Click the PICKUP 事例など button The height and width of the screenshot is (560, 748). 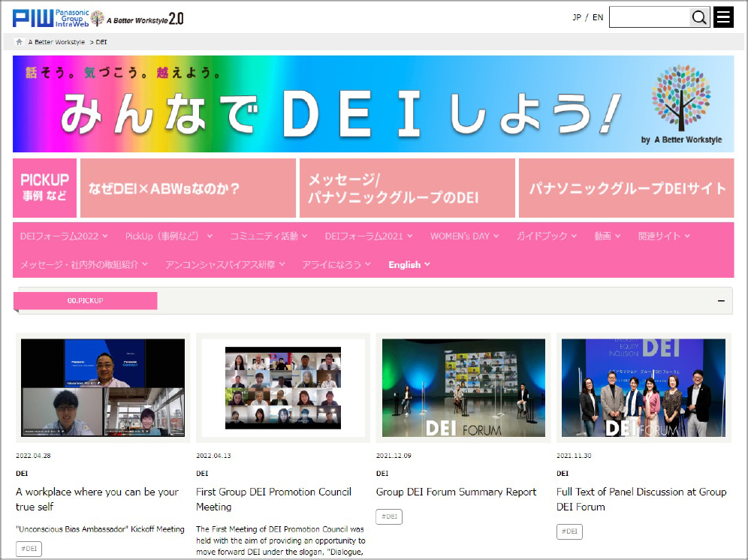44,188
